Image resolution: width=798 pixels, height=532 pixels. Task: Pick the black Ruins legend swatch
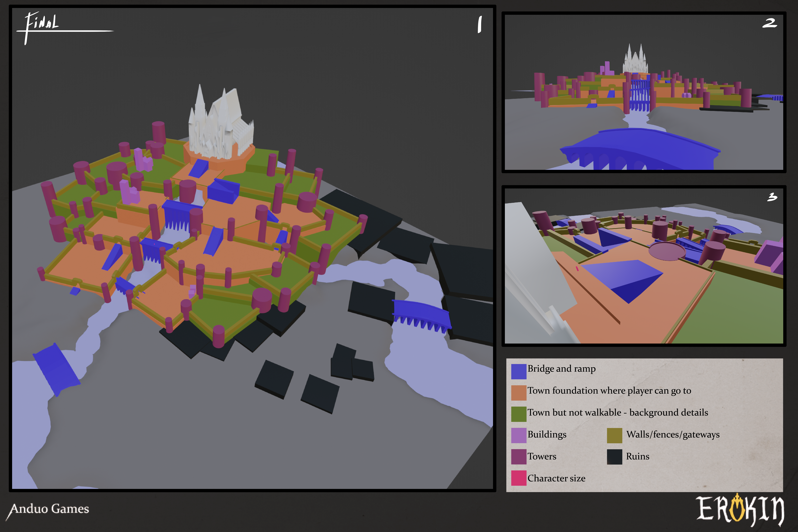tap(614, 457)
